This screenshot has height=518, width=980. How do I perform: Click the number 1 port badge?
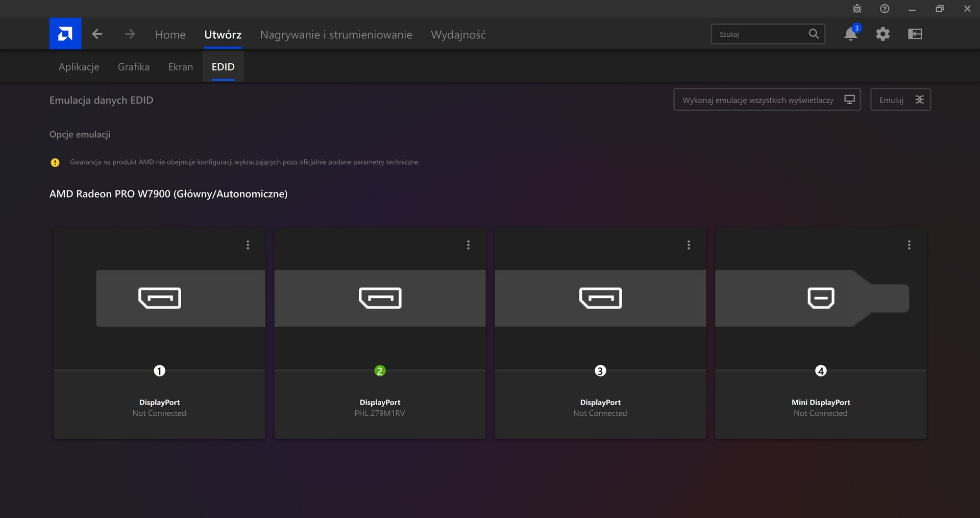[x=160, y=371]
